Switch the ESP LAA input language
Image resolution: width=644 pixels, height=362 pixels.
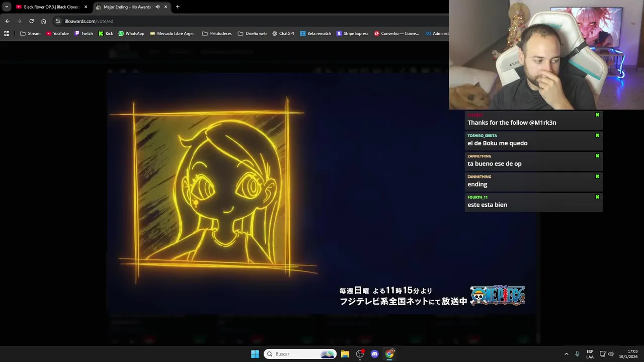tap(590, 354)
